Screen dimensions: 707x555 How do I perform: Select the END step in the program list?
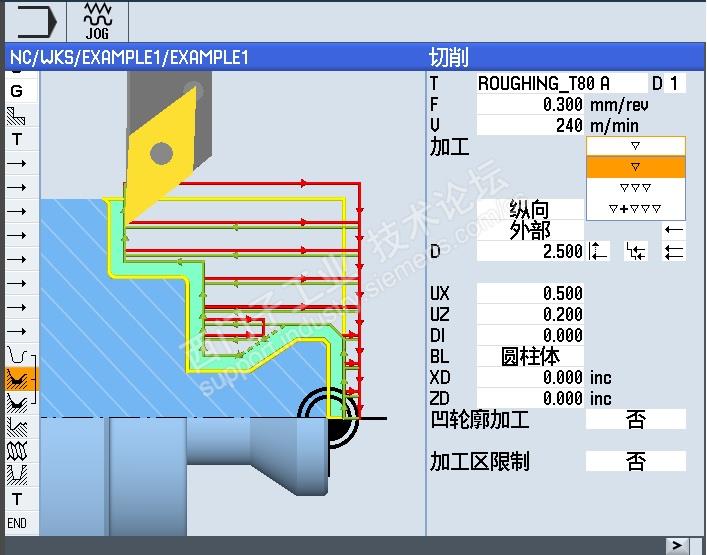(x=17, y=523)
